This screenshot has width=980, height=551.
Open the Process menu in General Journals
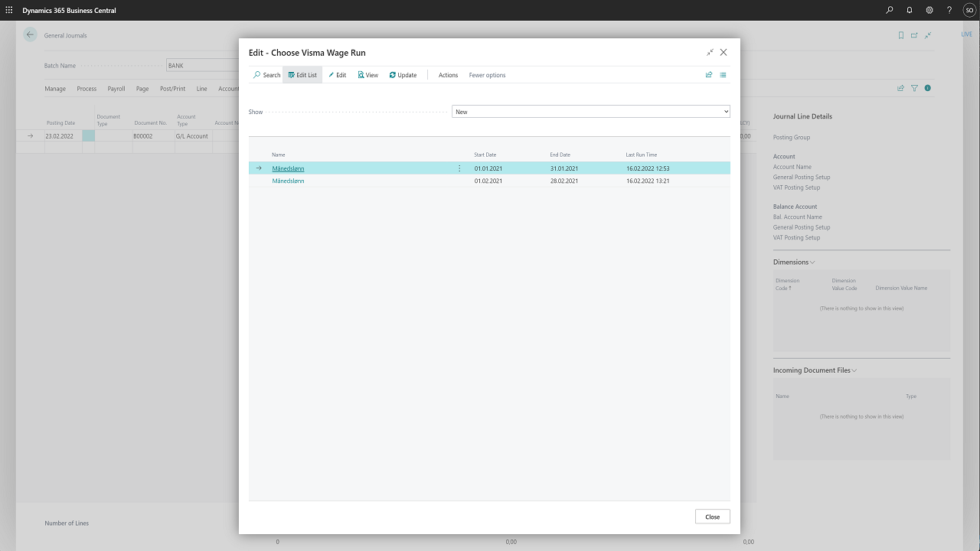(87, 89)
